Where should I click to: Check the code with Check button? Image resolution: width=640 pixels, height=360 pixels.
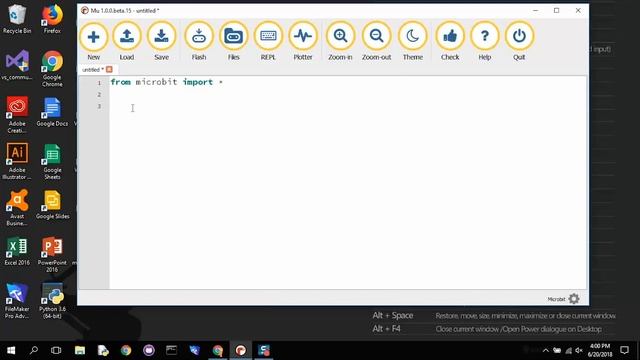click(x=450, y=41)
